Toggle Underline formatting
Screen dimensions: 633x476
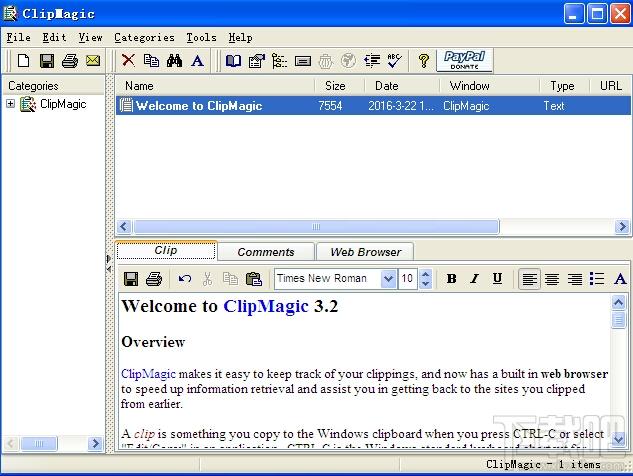(x=497, y=279)
